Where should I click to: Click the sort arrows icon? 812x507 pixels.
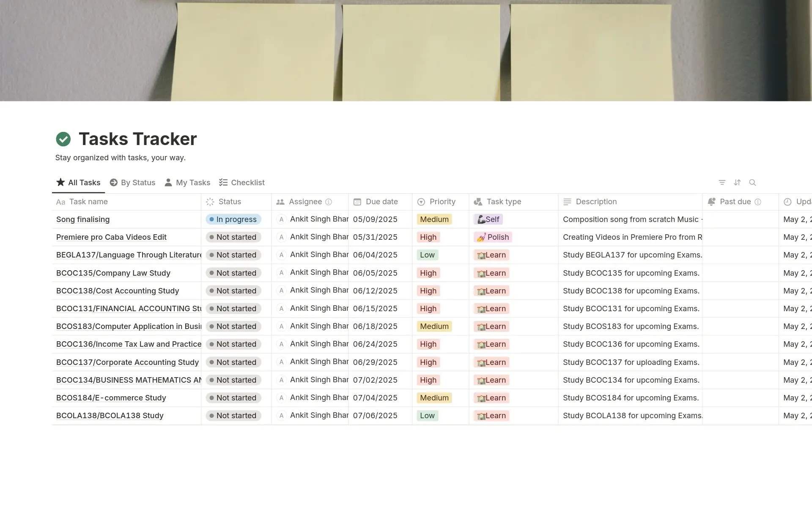[x=737, y=183]
